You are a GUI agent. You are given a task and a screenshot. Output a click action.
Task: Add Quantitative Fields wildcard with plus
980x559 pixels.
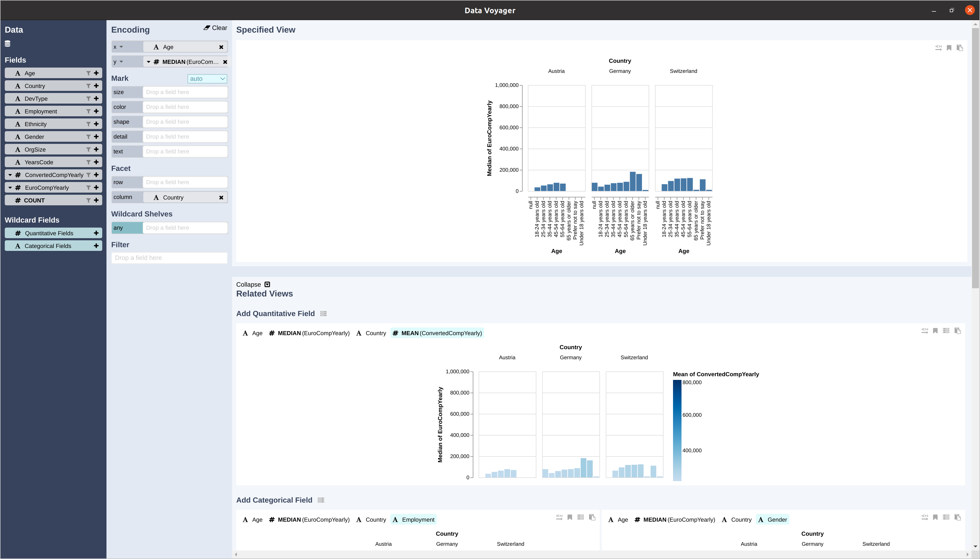(96, 233)
